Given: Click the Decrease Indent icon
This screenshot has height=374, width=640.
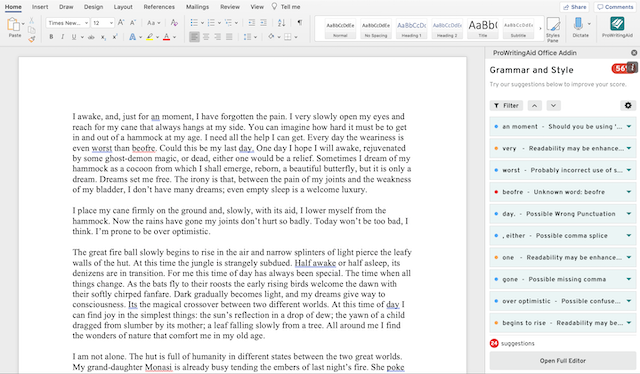Looking at the screenshot, I should tap(252, 23).
